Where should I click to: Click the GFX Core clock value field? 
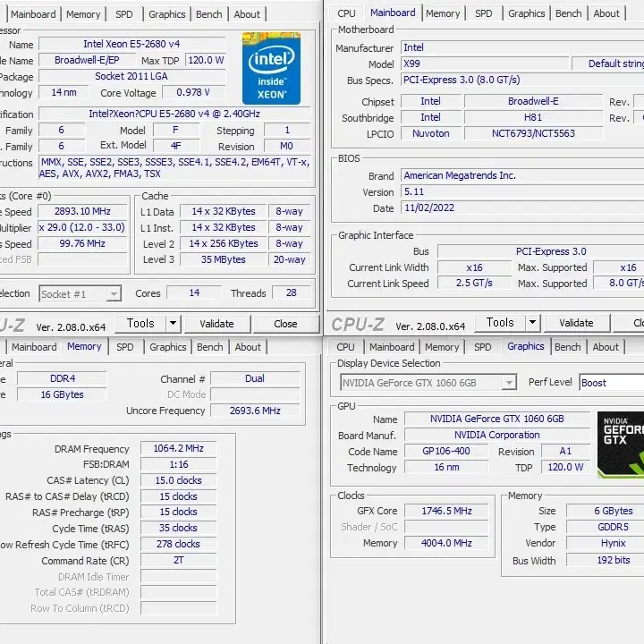447,511
